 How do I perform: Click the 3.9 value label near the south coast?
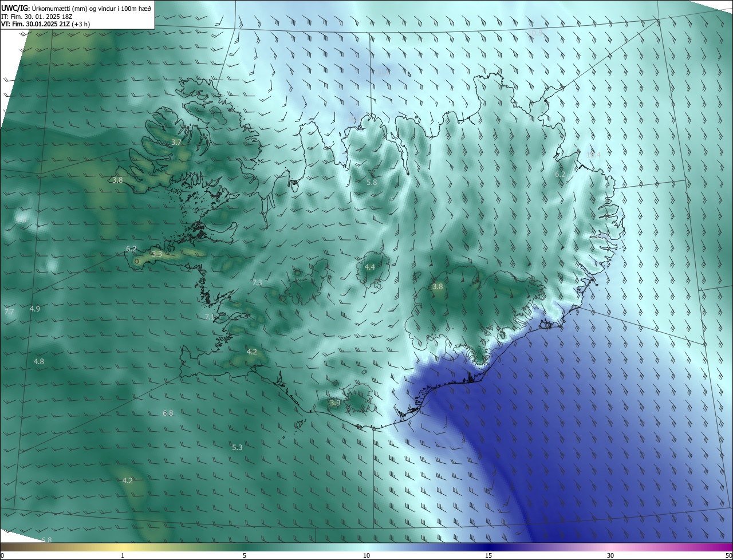coord(335,403)
